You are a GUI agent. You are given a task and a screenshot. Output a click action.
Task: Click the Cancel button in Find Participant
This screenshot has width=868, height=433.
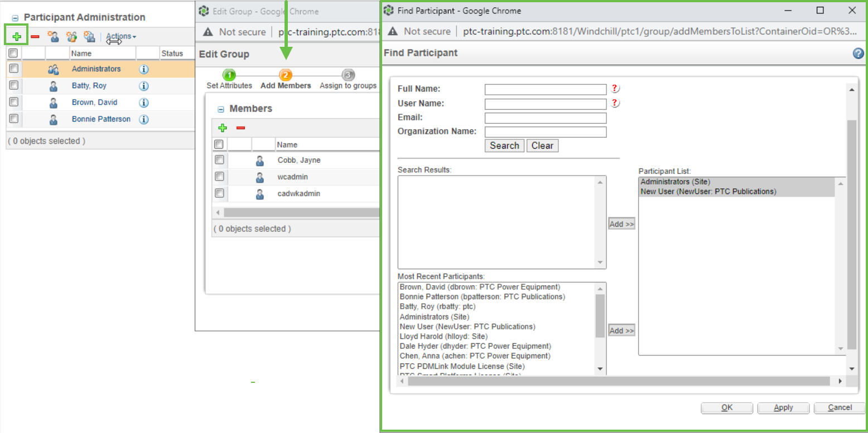[840, 408]
